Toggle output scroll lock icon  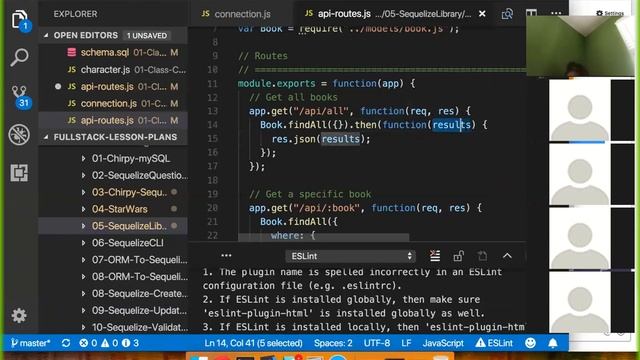[x=459, y=256]
